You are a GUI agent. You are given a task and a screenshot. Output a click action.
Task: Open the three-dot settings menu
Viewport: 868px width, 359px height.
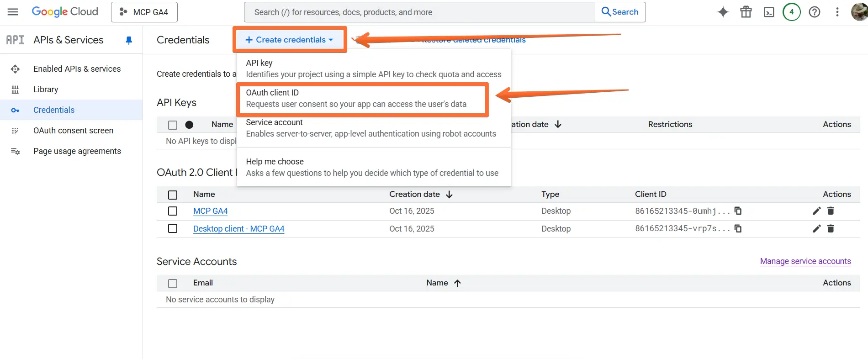(837, 12)
